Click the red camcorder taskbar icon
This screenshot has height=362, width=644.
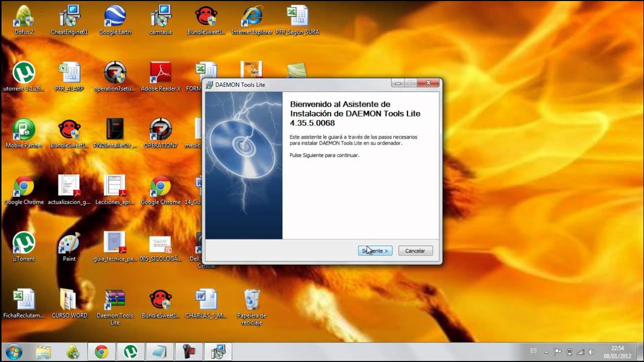click(x=189, y=351)
